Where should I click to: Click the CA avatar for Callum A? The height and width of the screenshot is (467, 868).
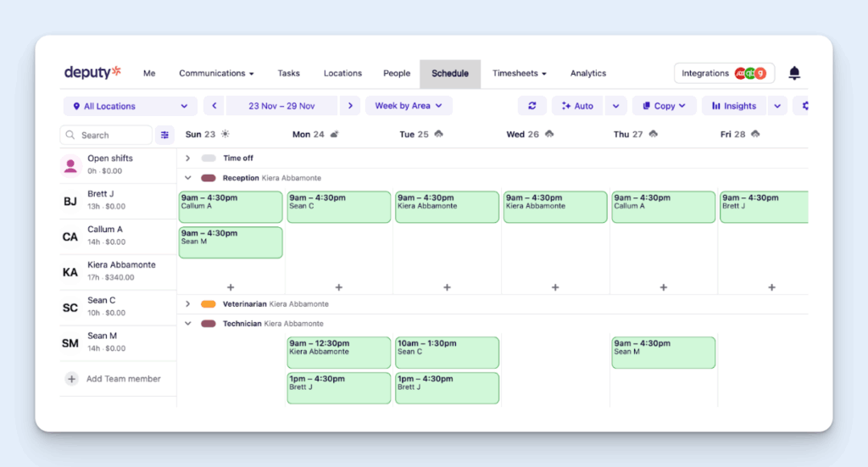coord(70,236)
